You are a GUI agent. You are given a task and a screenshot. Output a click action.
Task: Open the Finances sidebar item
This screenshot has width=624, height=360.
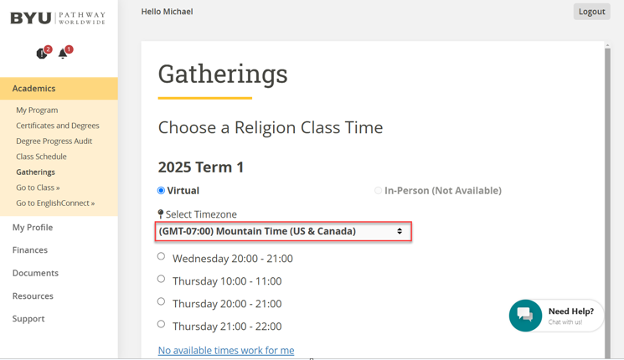pos(30,250)
